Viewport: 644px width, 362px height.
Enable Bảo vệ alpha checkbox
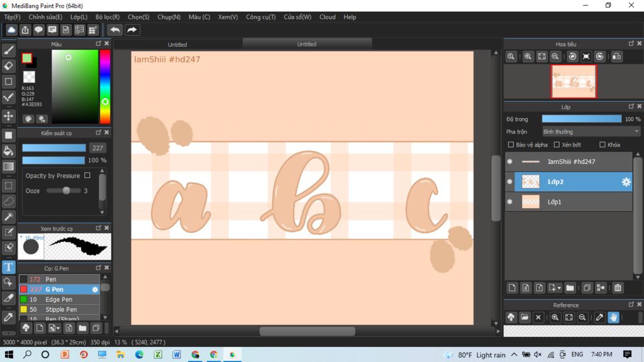pyautogui.click(x=511, y=145)
